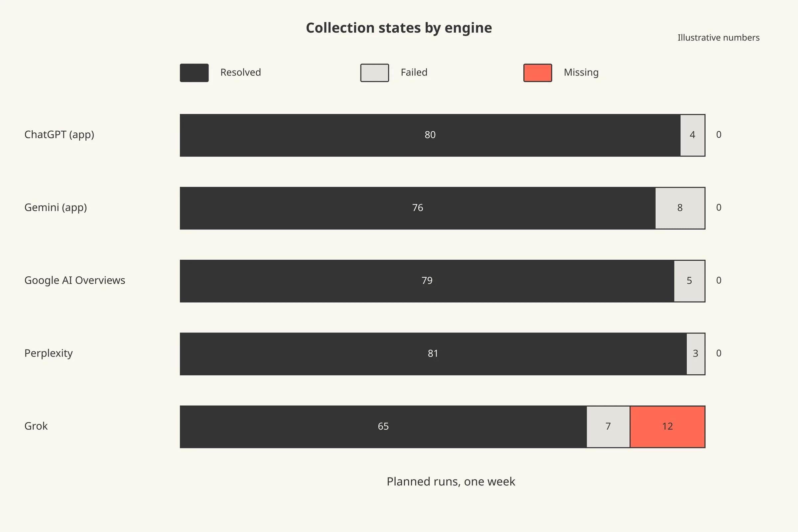Click the Failed legend color swatch
The height and width of the screenshot is (532, 798).
(x=375, y=72)
